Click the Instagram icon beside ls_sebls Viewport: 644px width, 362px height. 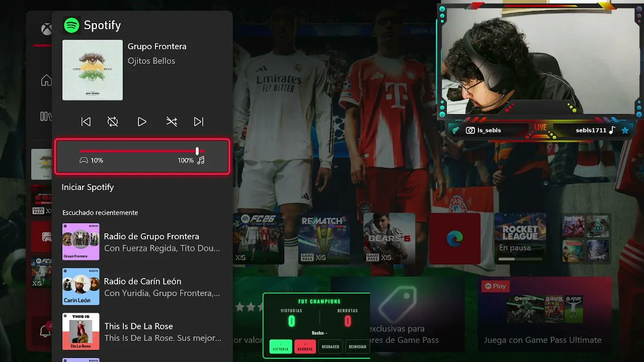tap(470, 130)
